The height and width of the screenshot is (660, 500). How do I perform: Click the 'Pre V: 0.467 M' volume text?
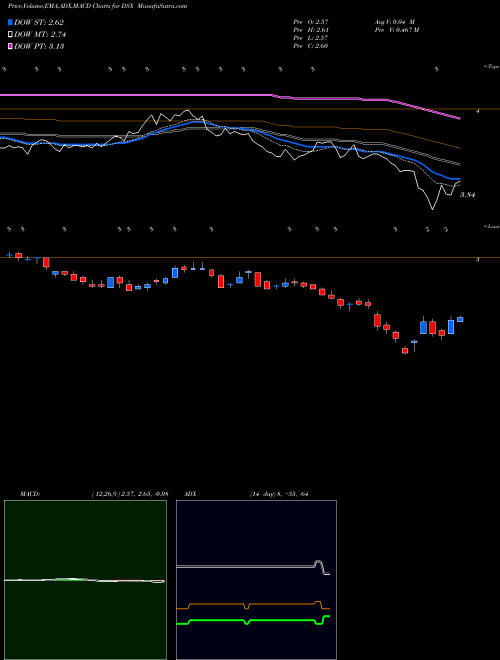(x=396, y=30)
